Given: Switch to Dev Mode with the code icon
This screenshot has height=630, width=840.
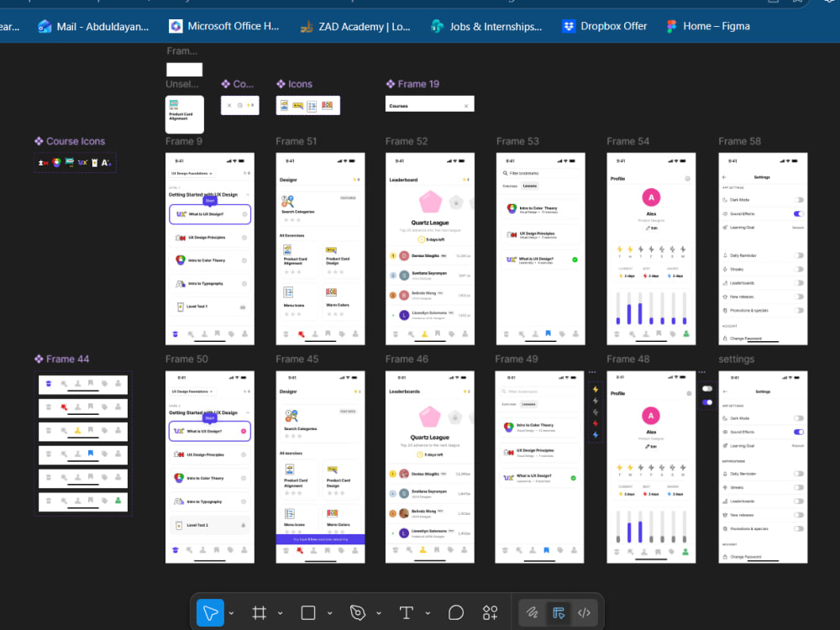Looking at the screenshot, I should [584, 612].
